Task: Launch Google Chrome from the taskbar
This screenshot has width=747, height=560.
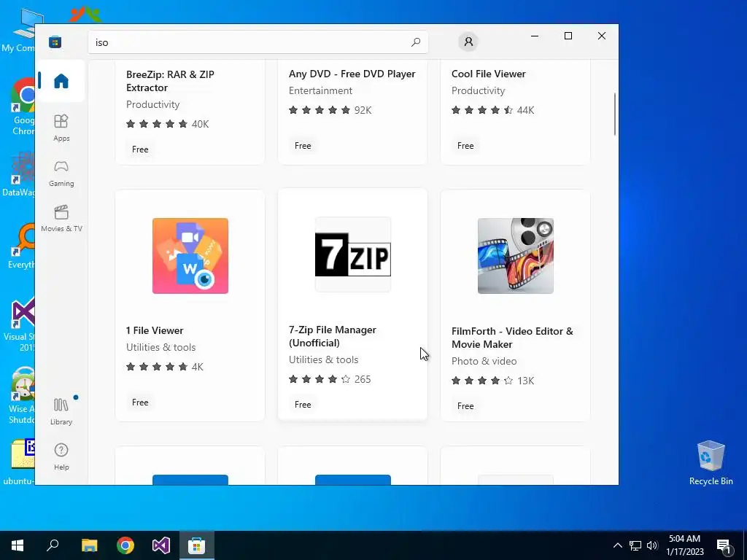Action: click(125, 545)
